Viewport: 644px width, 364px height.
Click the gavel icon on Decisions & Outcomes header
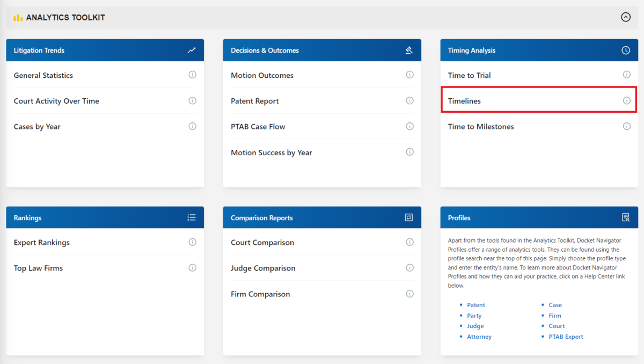click(409, 49)
